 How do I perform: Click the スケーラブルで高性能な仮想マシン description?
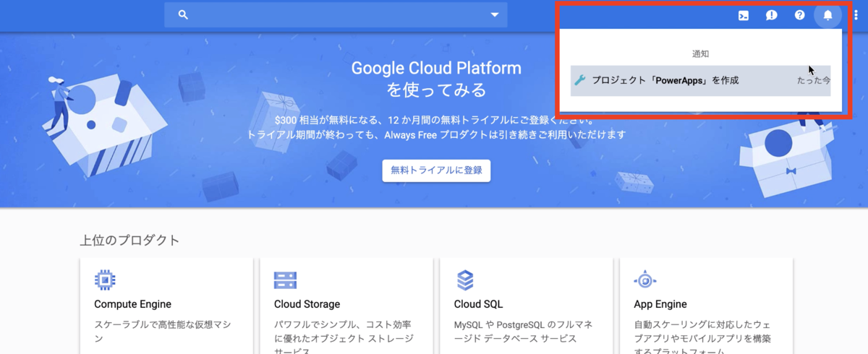click(x=163, y=332)
